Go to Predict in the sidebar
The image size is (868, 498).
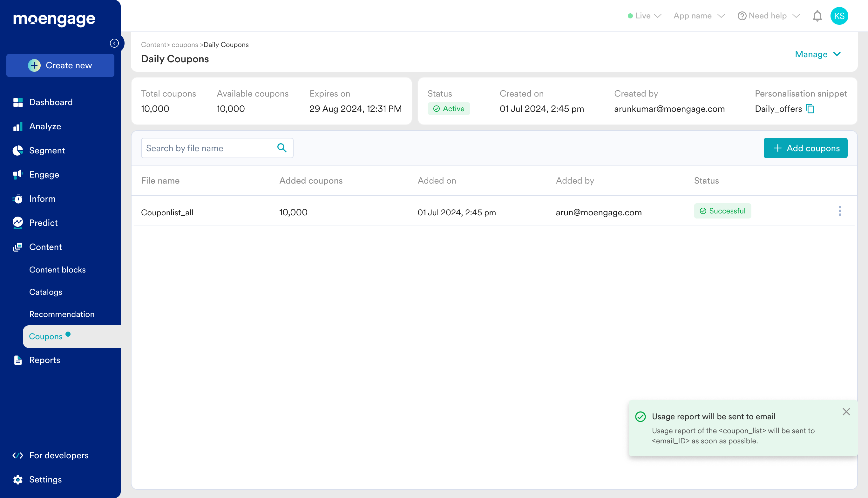(43, 223)
